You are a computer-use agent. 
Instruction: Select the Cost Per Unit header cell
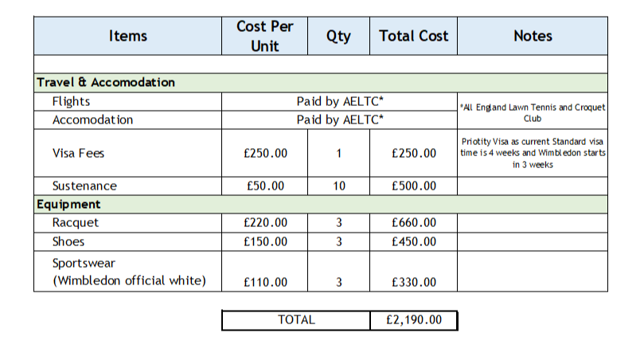pos(264,36)
